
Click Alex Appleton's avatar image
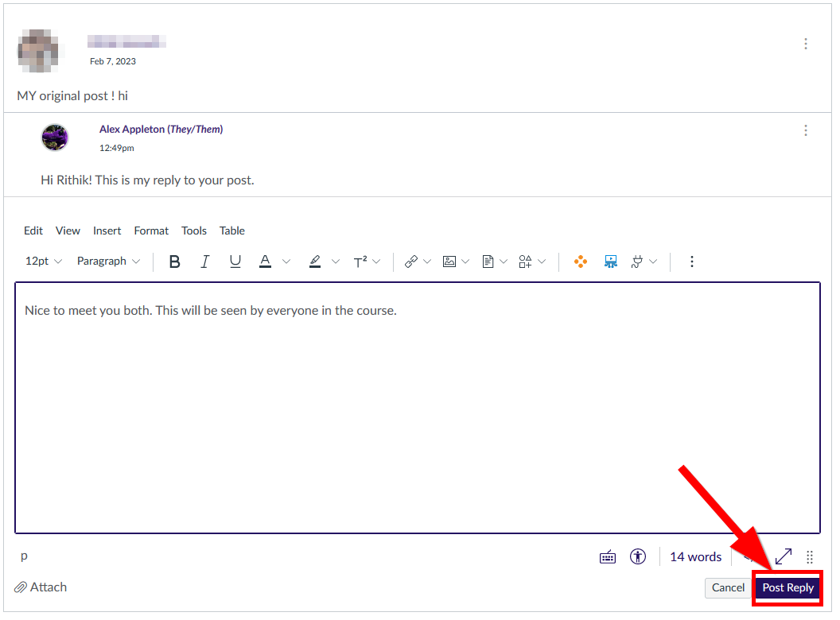(55, 138)
